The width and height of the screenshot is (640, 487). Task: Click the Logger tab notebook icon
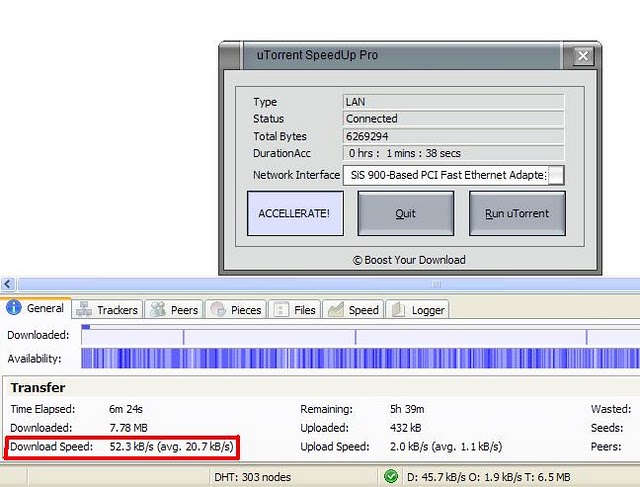(398, 309)
